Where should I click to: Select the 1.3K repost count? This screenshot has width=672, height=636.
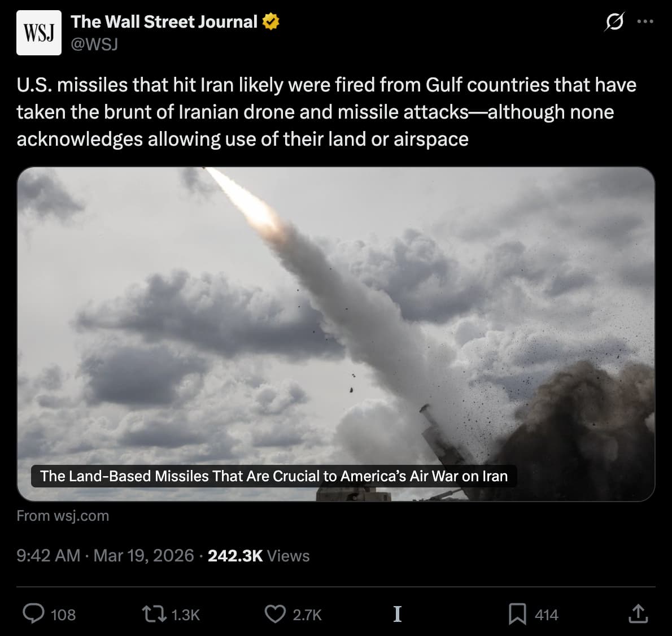[x=185, y=615]
